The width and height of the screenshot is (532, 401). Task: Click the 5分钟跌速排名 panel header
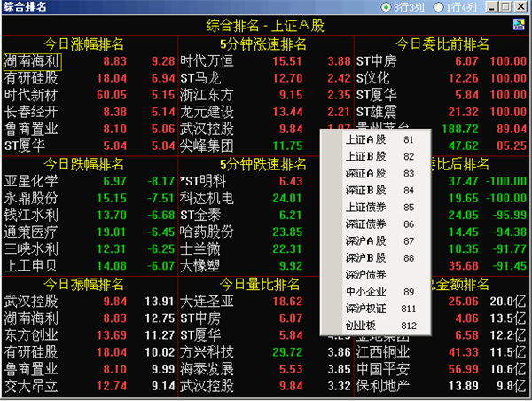pyautogui.click(x=263, y=165)
